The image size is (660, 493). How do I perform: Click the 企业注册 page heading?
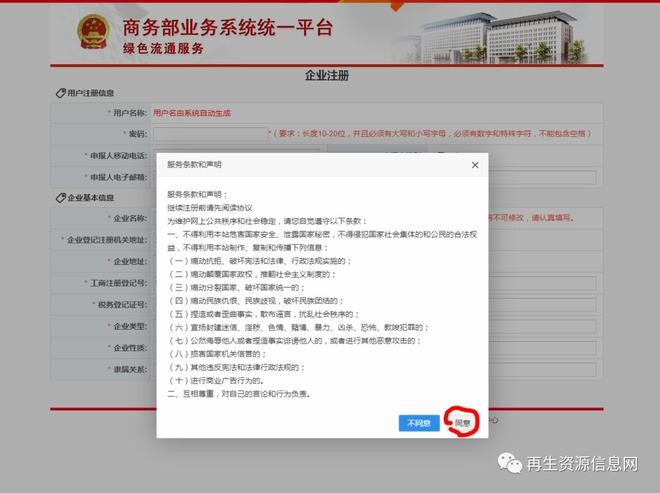pos(329,76)
